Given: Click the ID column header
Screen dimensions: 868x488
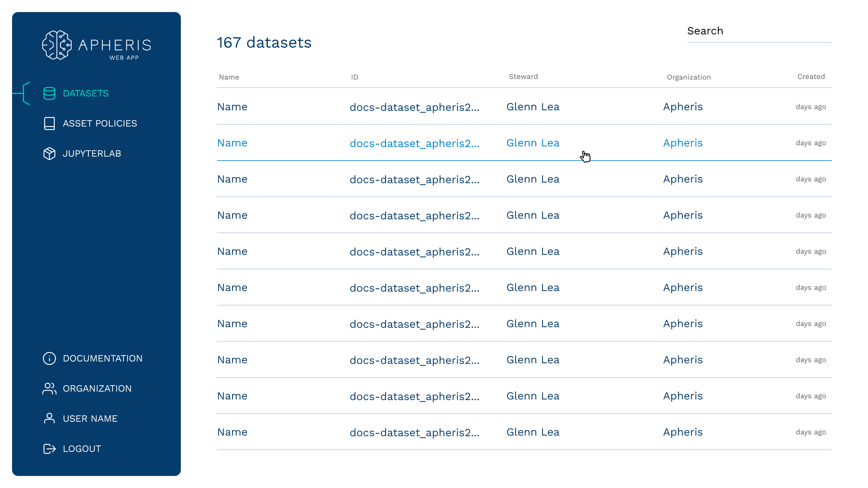Looking at the screenshot, I should pos(354,77).
